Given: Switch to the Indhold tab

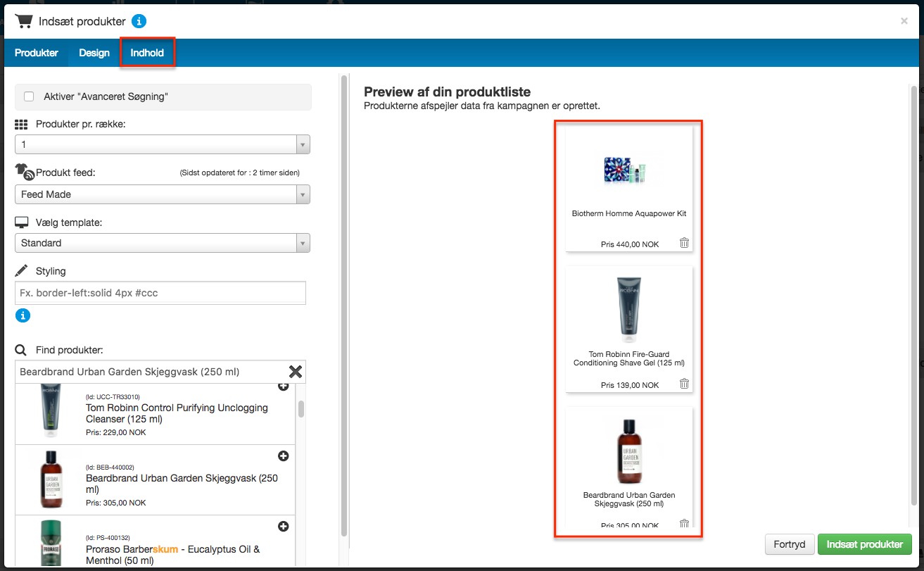Looking at the screenshot, I should (147, 53).
